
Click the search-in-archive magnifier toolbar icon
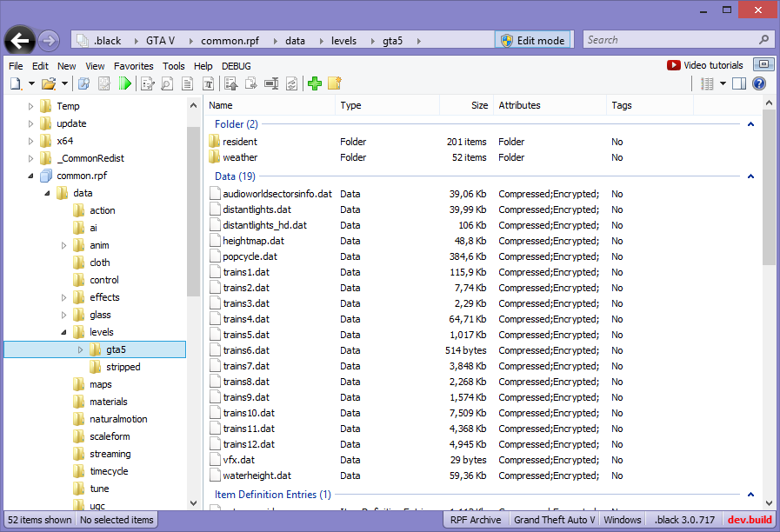84,83
